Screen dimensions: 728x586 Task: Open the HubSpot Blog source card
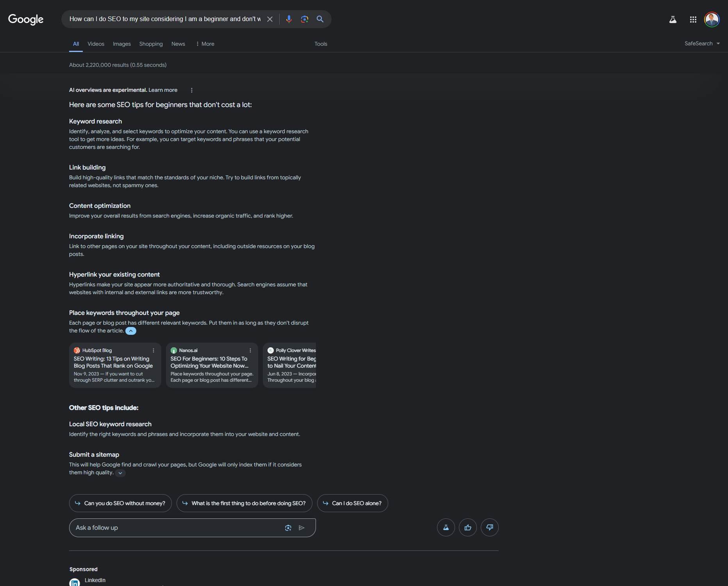pyautogui.click(x=113, y=365)
